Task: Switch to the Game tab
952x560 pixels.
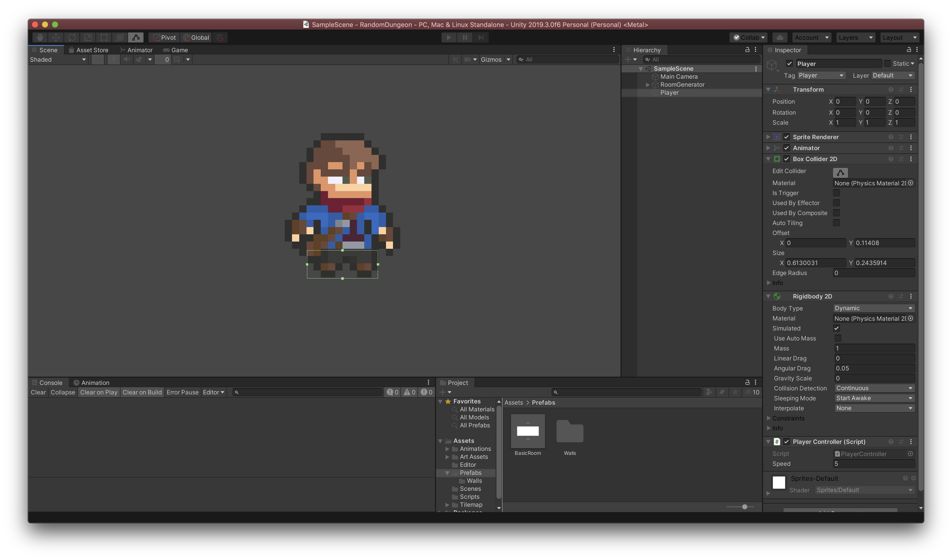Action: pos(176,50)
